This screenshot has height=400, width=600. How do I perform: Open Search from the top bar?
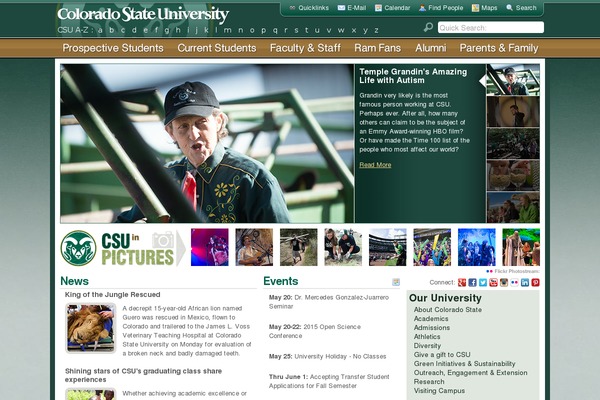[x=521, y=8]
